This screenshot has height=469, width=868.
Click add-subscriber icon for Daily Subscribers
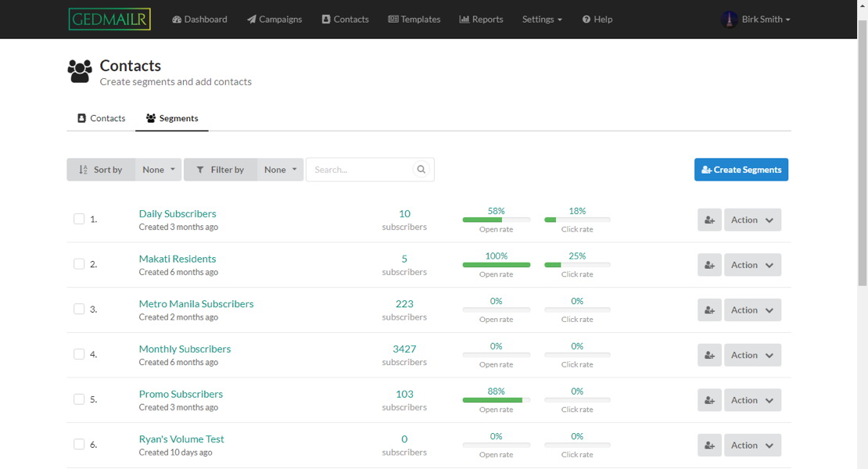tap(709, 220)
